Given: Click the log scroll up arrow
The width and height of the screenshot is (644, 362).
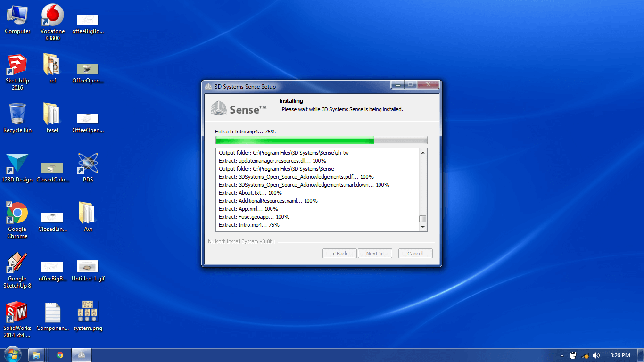Looking at the screenshot, I should click(x=423, y=153).
